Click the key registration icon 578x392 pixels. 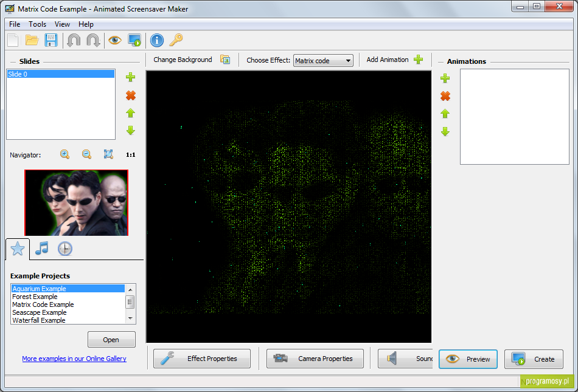(x=176, y=40)
